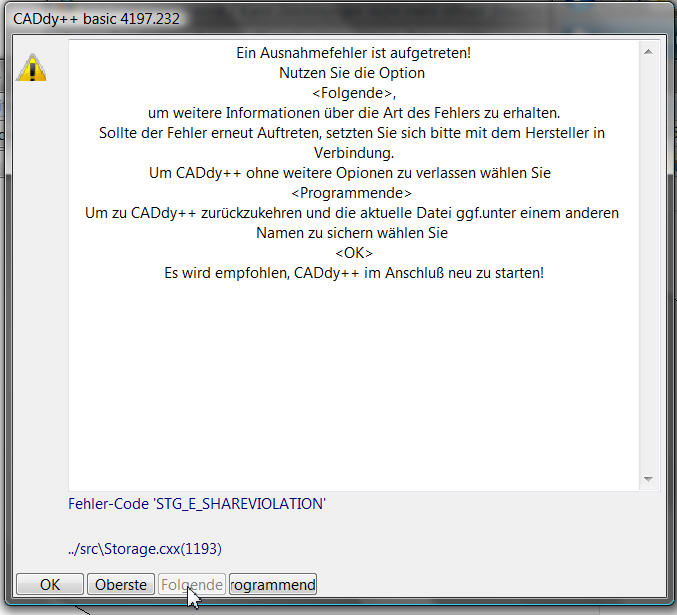The height and width of the screenshot is (615, 677).
Task: Exit CADdy++ via the Programmende button
Action: [273, 584]
